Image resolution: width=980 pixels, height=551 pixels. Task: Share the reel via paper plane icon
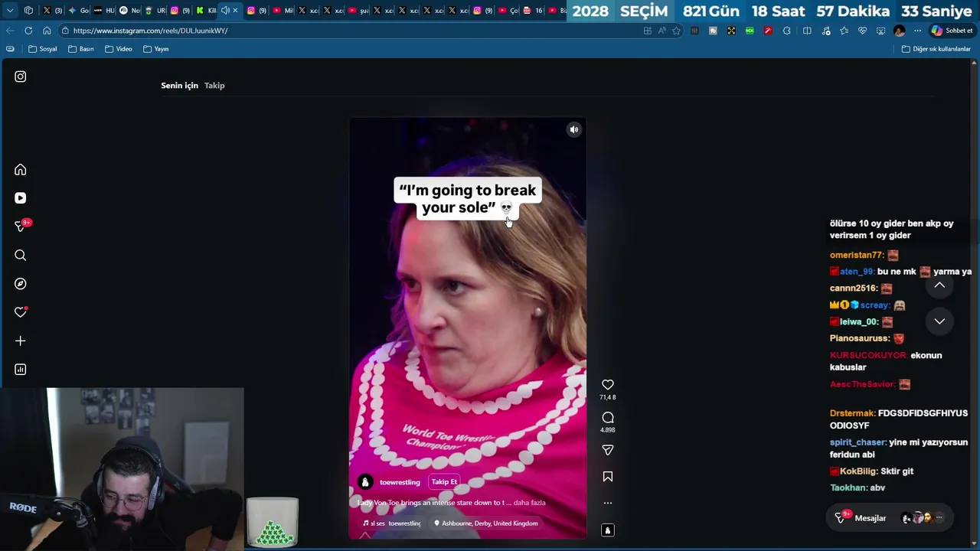coord(608,451)
